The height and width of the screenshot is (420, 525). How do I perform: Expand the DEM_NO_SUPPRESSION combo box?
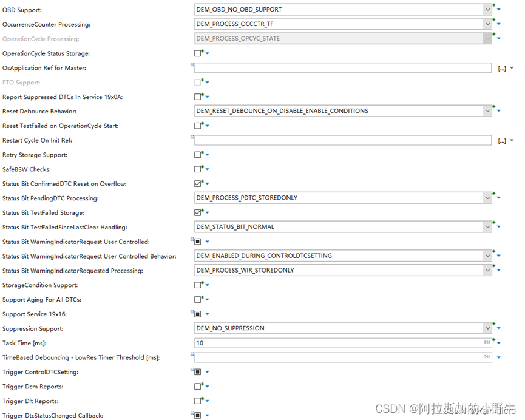tap(489, 328)
